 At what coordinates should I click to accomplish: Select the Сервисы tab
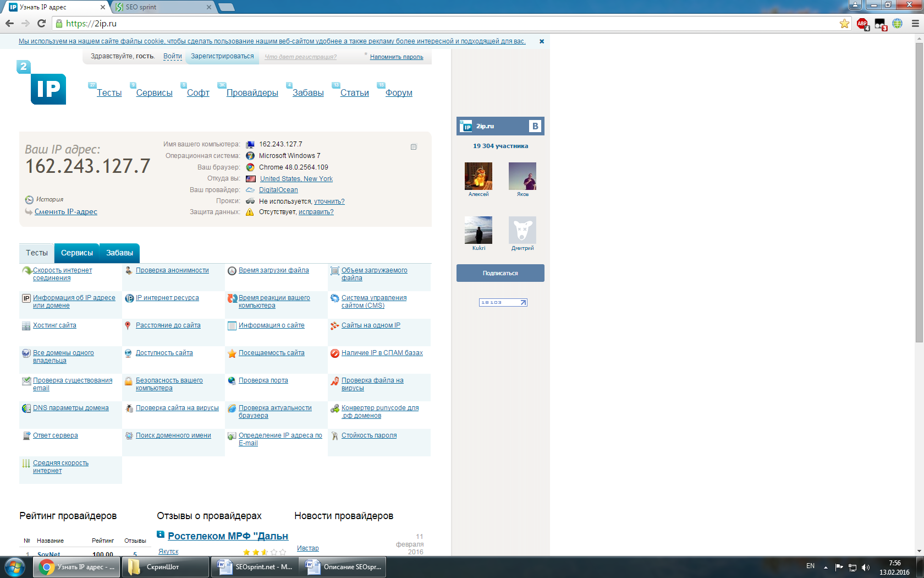click(x=77, y=253)
